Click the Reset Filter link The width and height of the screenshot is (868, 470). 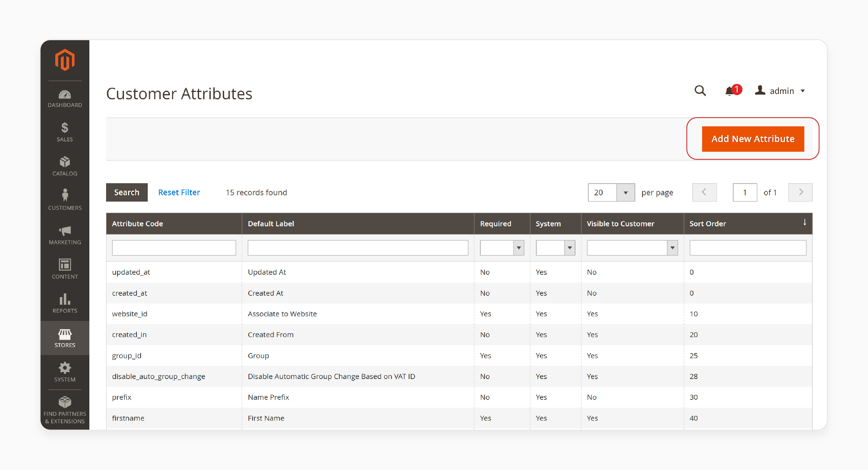pos(179,193)
